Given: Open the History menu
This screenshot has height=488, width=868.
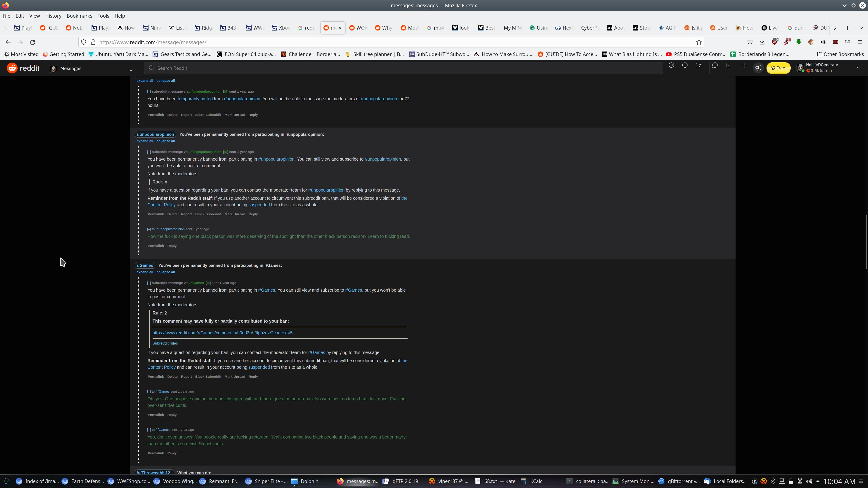Looking at the screenshot, I should click(x=53, y=16).
